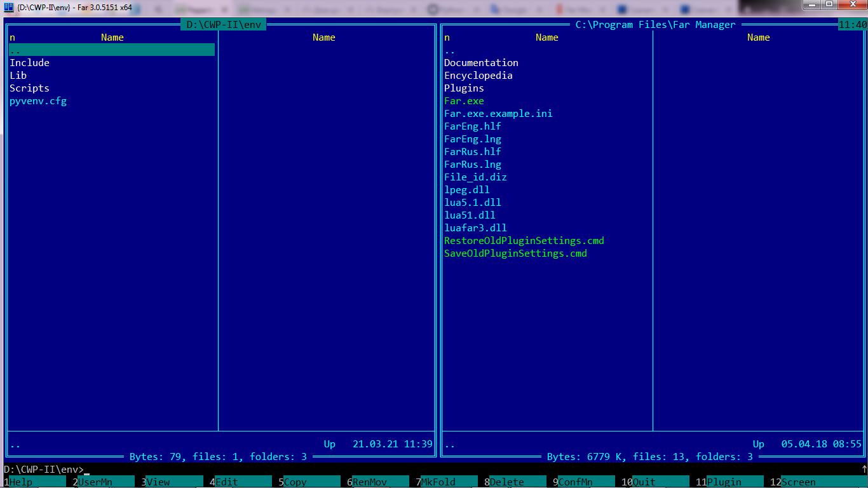Click the first Name column header in right panel
This screenshot has height=488, width=868.
547,37
